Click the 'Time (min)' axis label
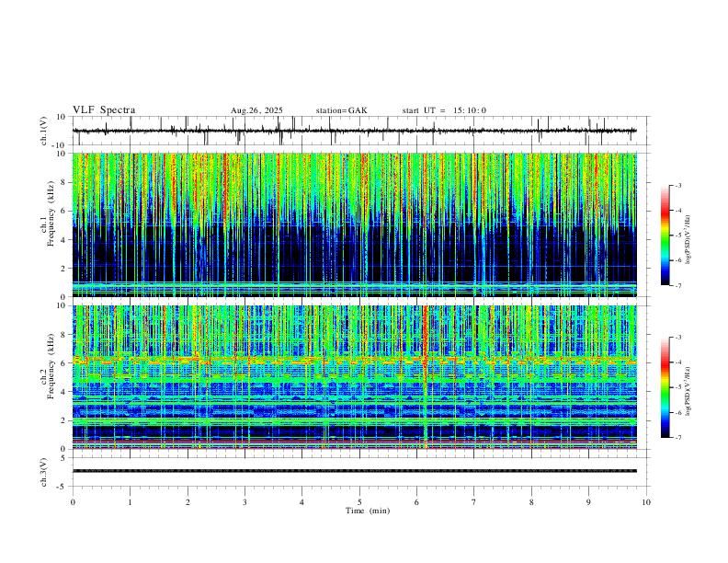Screen dimensions: 728x563 (368, 511)
